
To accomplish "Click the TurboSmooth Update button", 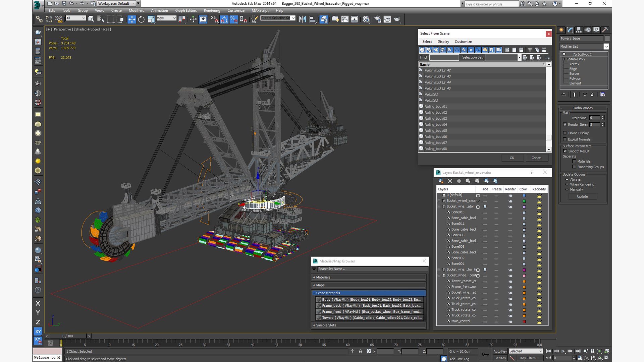I will click(582, 196).
